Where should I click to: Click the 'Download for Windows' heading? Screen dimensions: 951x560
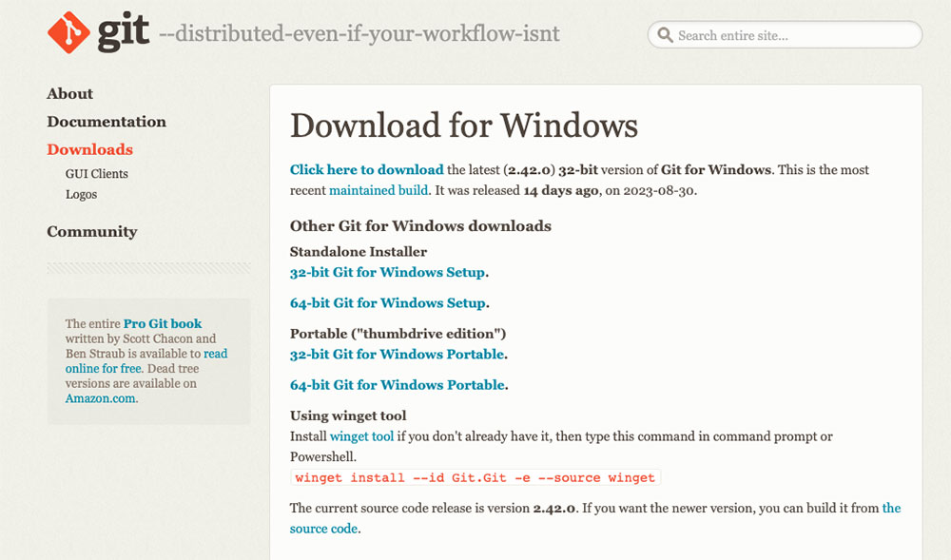464,126
